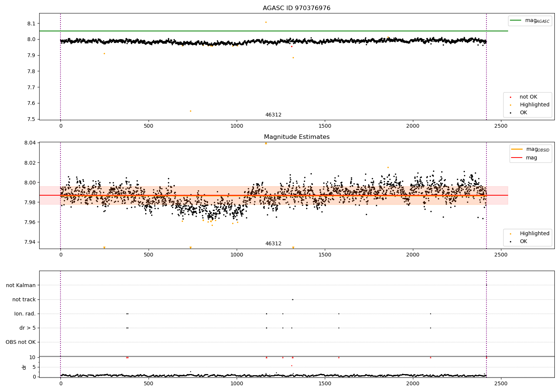
Task: Click the rotated "dr" axis label
Action: [24, 367]
